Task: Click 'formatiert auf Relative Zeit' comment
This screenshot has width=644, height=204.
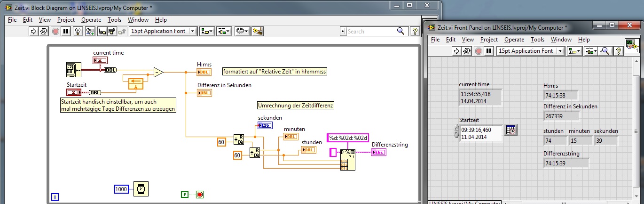Action: (x=275, y=72)
